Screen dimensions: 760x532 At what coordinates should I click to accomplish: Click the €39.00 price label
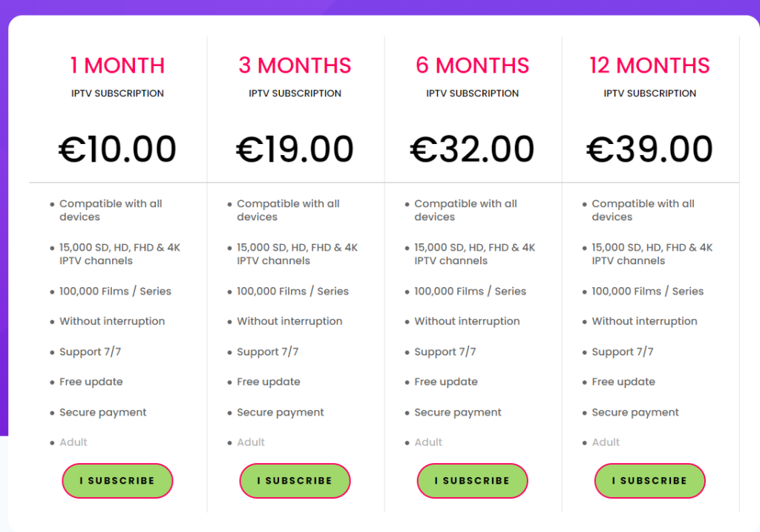pos(649,148)
